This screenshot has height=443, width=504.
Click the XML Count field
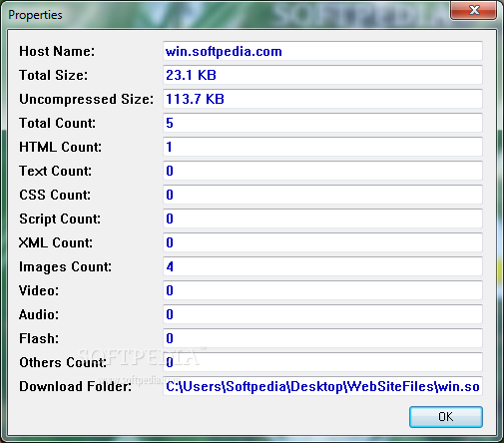click(322, 242)
